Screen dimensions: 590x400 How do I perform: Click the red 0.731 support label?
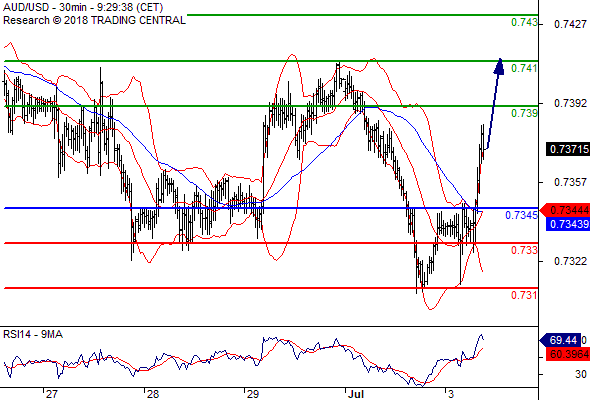click(524, 295)
